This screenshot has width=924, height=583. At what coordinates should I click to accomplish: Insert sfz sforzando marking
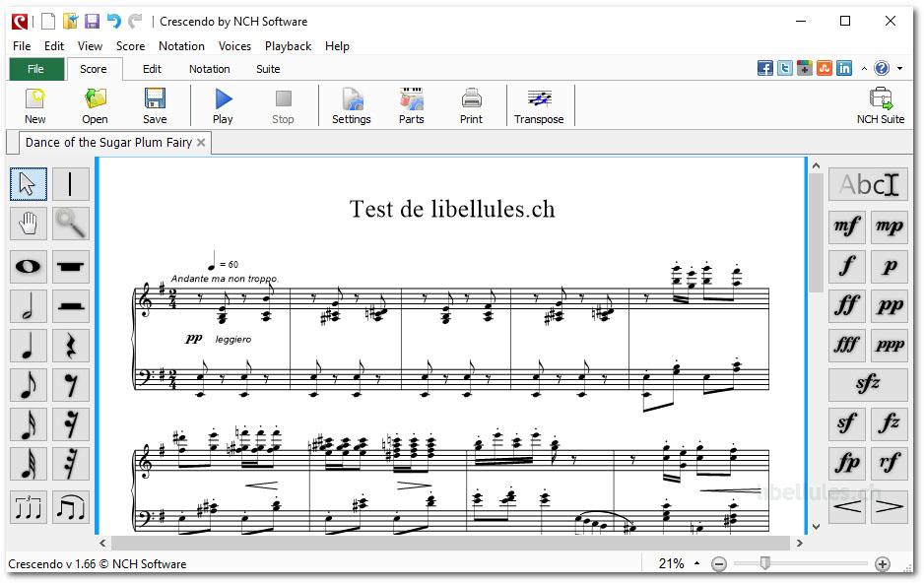[868, 384]
